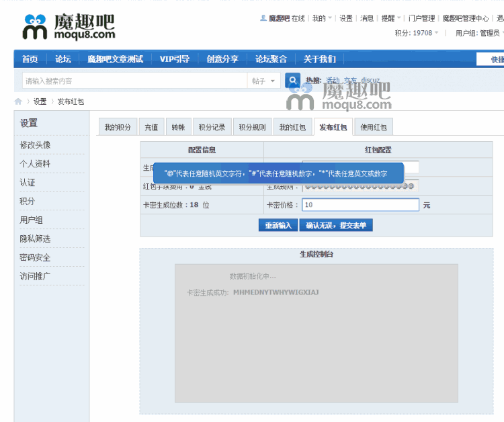Select the 发布红包 tab
This screenshot has height=422, width=504.
333,127
